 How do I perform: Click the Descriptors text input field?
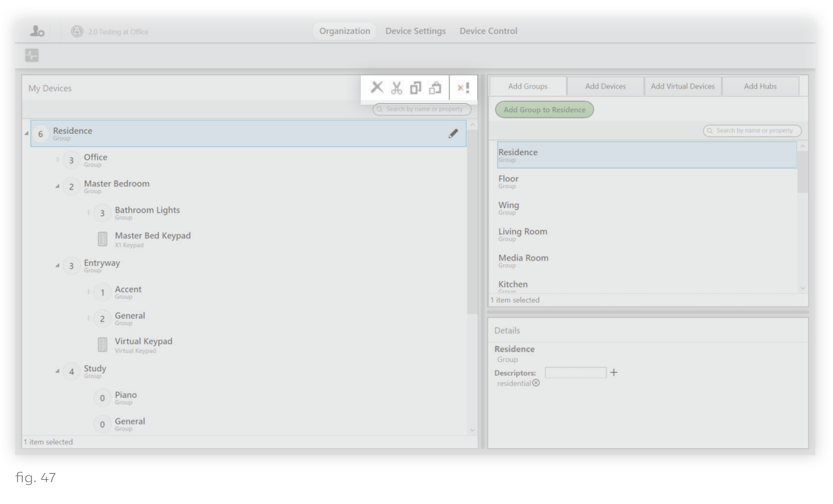point(575,373)
